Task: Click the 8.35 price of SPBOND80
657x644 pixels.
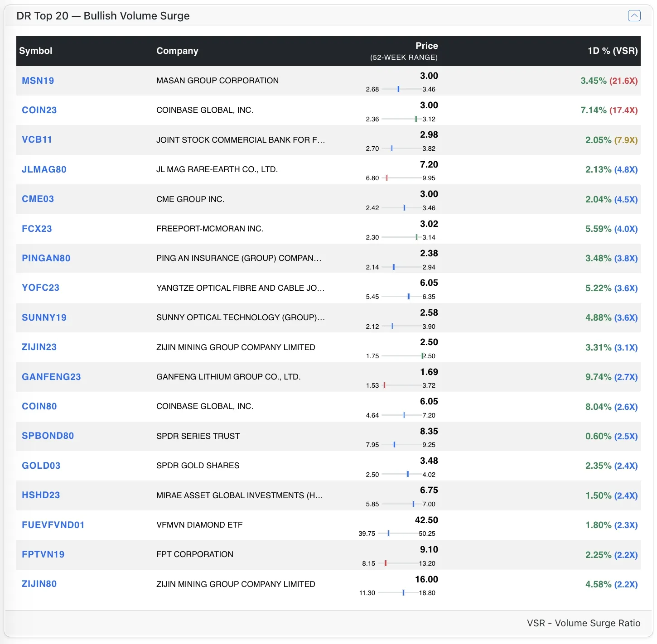Action: [x=429, y=431]
